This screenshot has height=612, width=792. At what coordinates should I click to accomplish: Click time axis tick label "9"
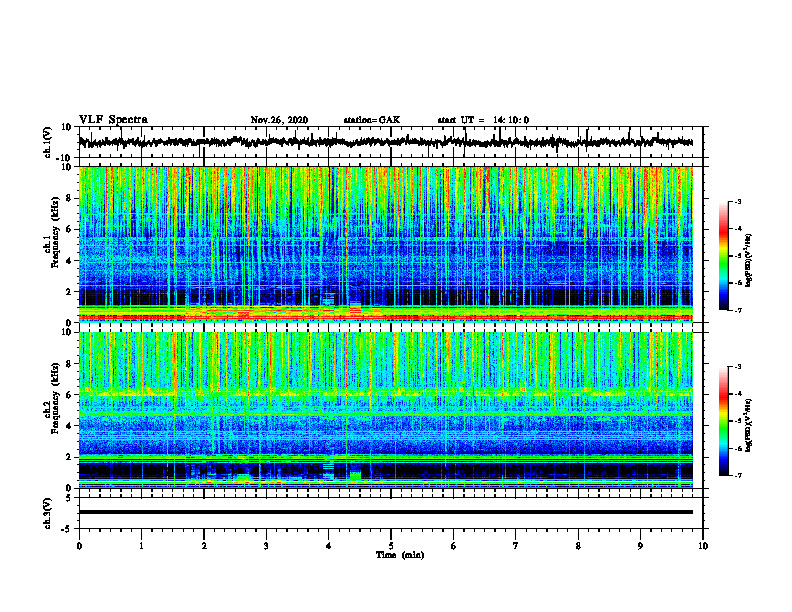[640, 546]
